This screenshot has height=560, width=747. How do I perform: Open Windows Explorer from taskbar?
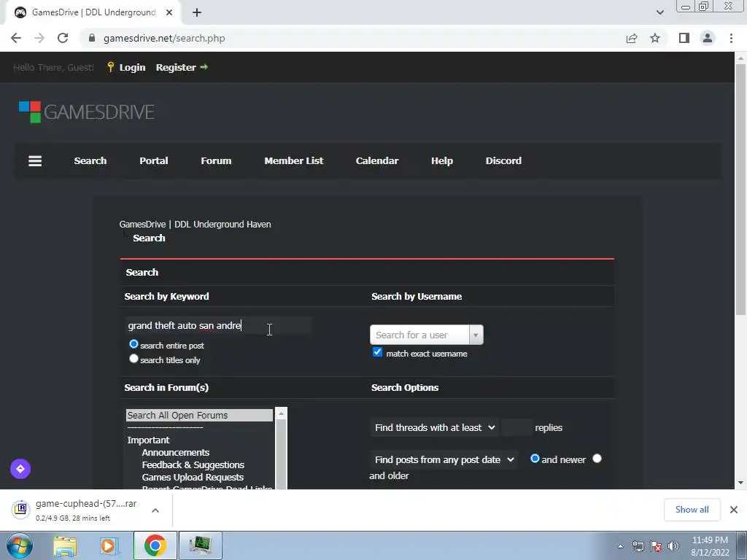click(x=65, y=545)
